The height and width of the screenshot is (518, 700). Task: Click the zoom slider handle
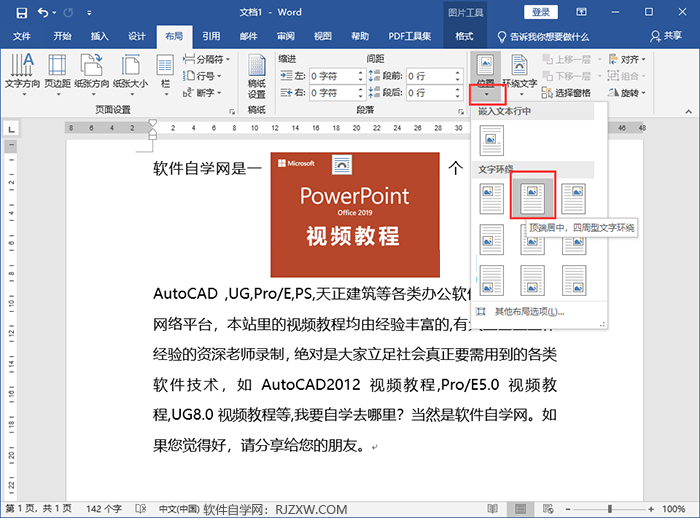click(609, 509)
